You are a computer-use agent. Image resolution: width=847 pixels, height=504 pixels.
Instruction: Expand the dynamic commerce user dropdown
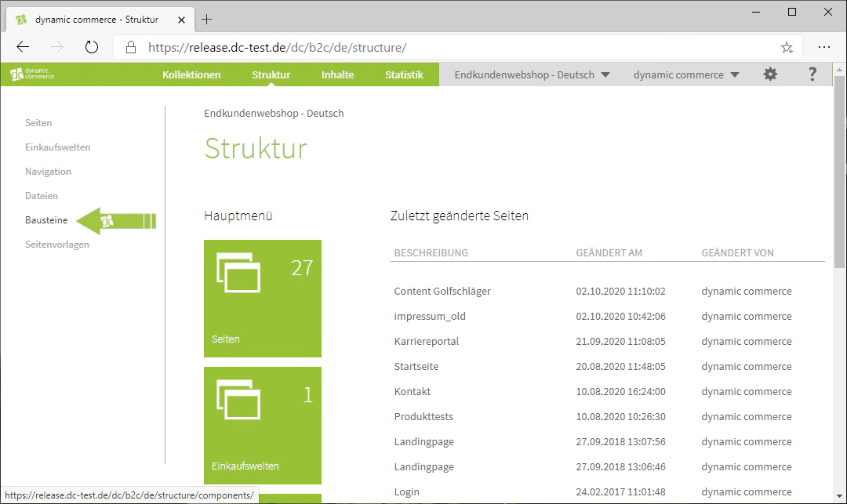click(686, 75)
